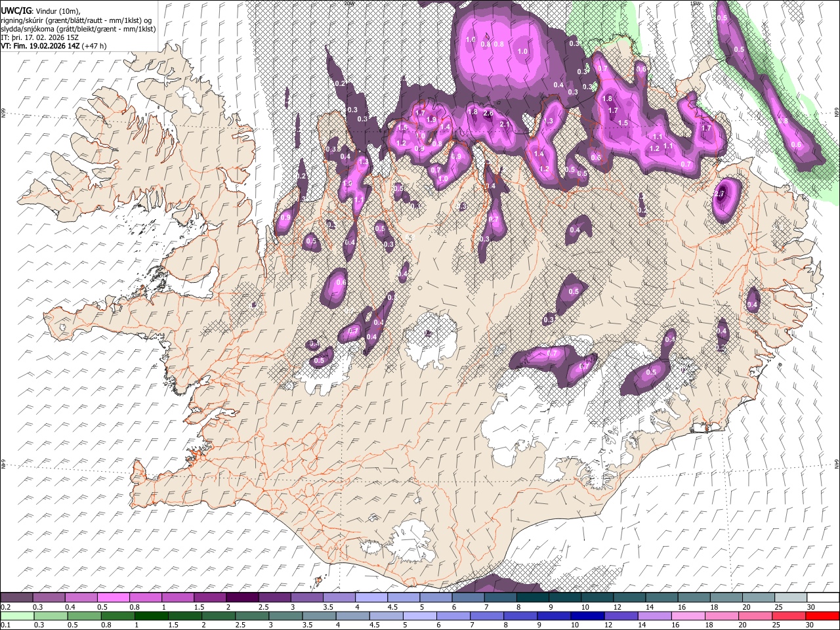840x630 pixels.
Task: Click the dark blue 10 swatch in rain legend
Action: (587, 616)
